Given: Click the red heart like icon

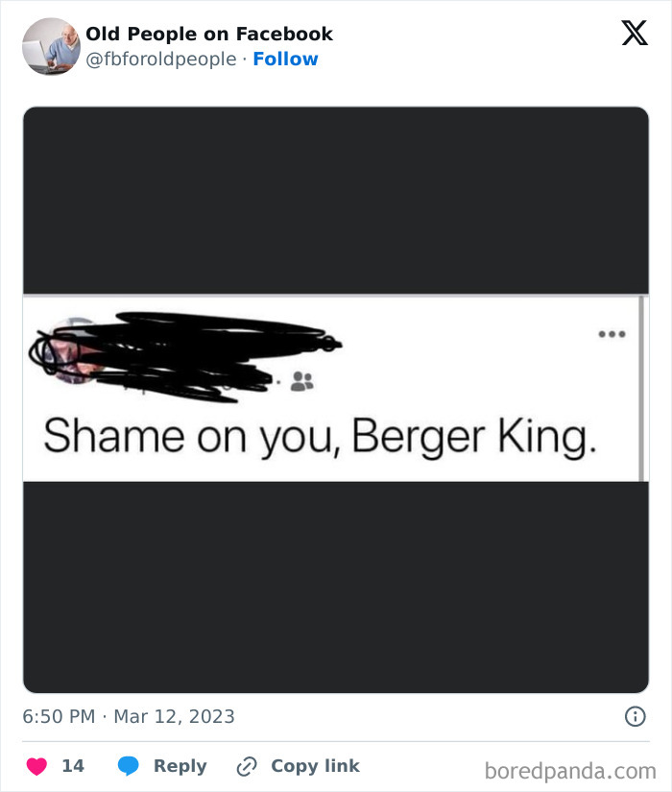Looking at the screenshot, I should click(35, 766).
